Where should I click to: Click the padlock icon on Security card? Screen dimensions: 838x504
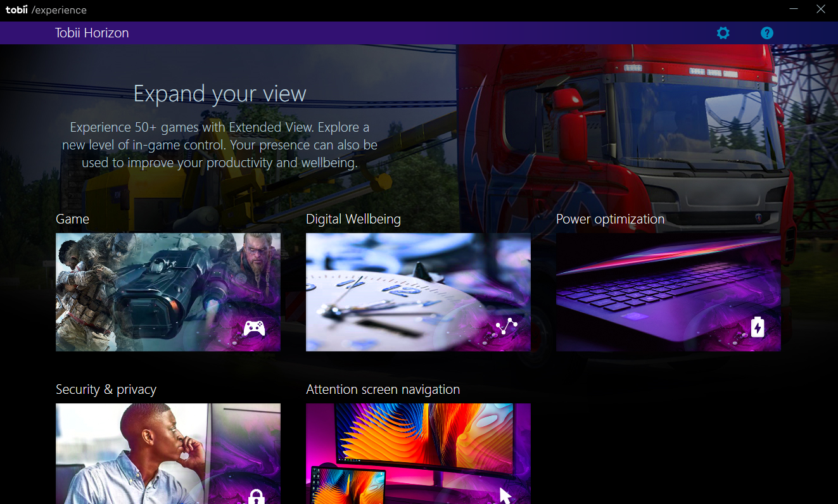click(256, 496)
